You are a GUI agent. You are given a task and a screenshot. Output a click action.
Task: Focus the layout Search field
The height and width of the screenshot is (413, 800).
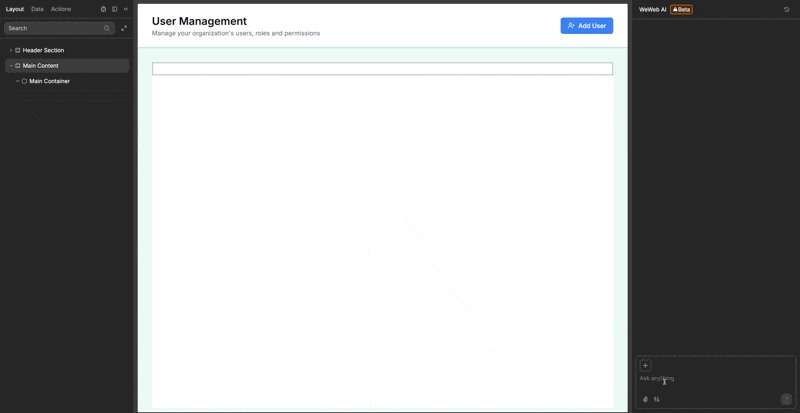tap(59, 28)
